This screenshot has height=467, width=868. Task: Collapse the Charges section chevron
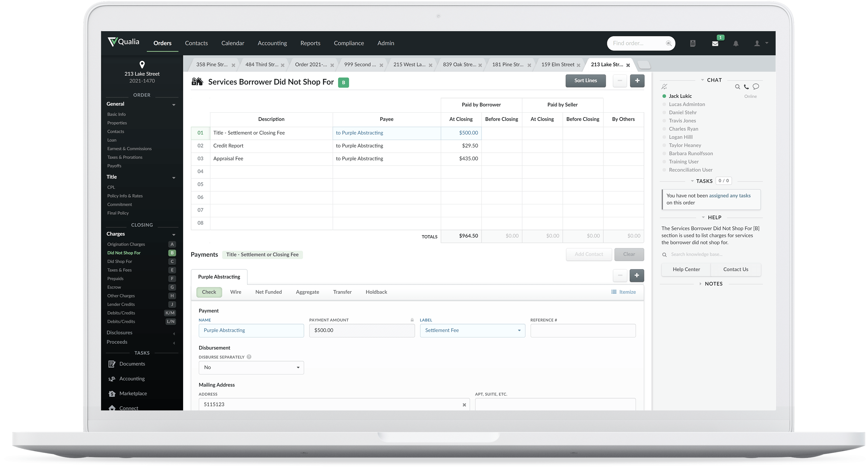tap(174, 234)
